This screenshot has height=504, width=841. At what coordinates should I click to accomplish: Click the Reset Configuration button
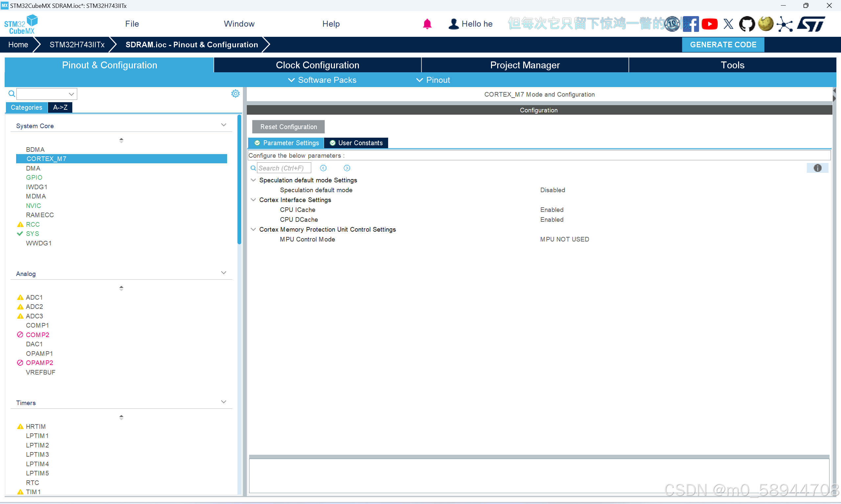click(x=288, y=126)
